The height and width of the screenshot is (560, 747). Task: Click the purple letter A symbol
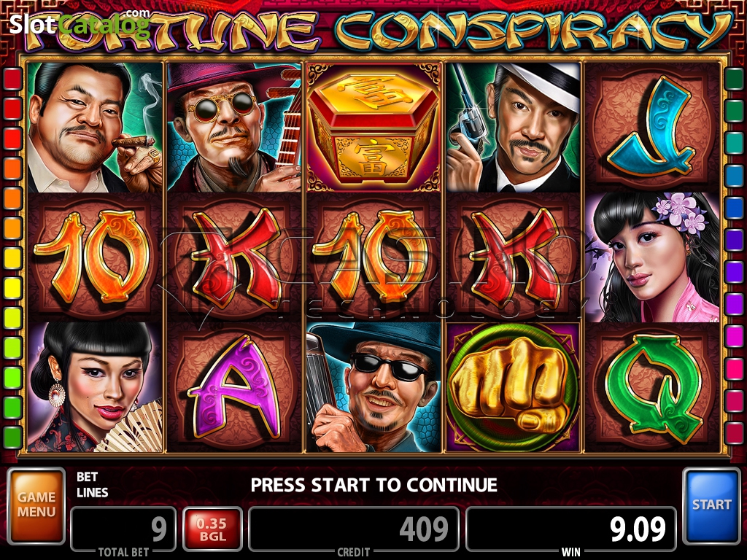[234, 387]
